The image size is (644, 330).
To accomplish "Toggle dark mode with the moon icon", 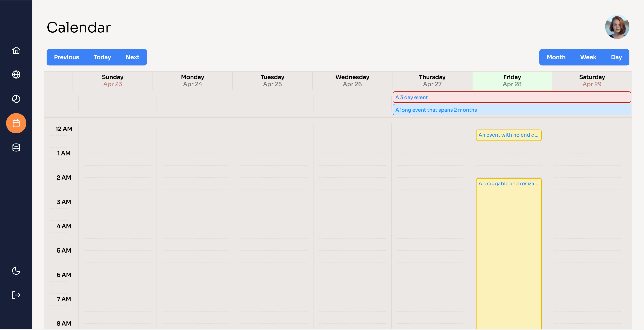I will [16, 271].
